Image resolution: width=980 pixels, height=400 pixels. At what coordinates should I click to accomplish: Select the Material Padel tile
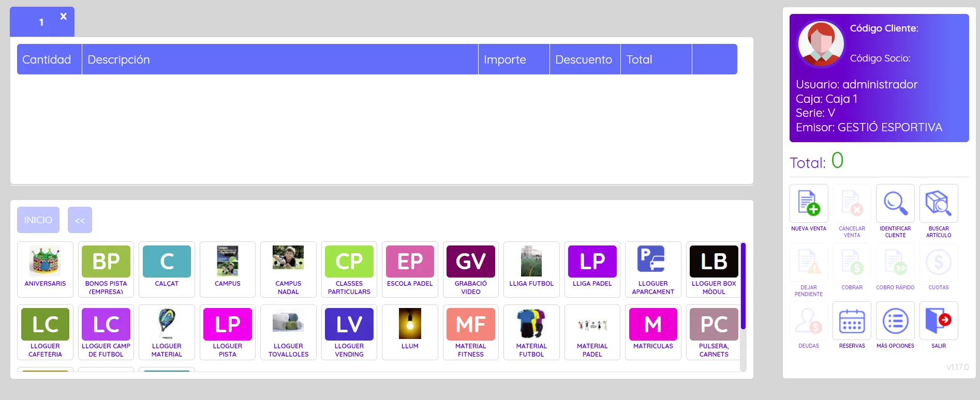(x=592, y=332)
